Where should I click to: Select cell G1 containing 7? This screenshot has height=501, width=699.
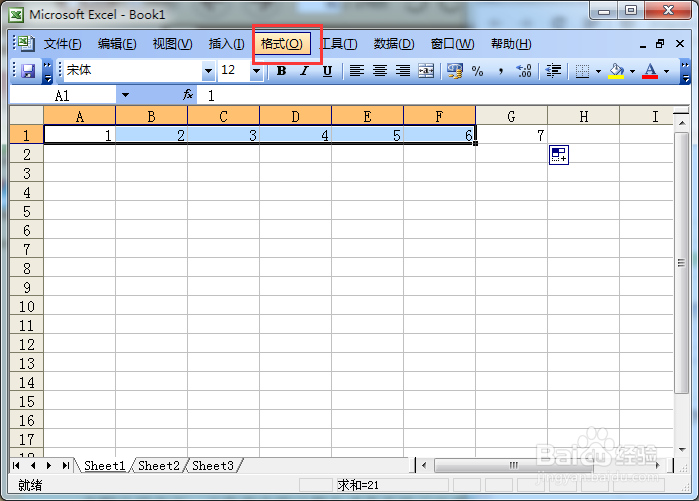click(x=511, y=135)
